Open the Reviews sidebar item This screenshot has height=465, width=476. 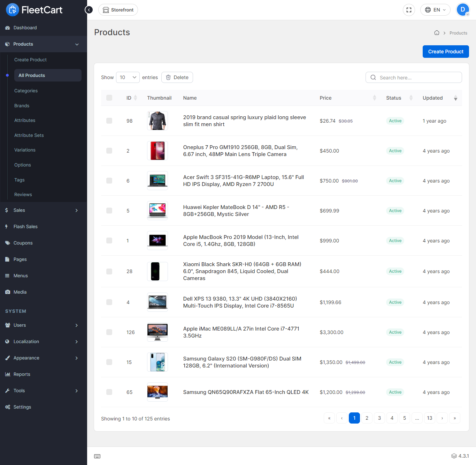pos(23,195)
